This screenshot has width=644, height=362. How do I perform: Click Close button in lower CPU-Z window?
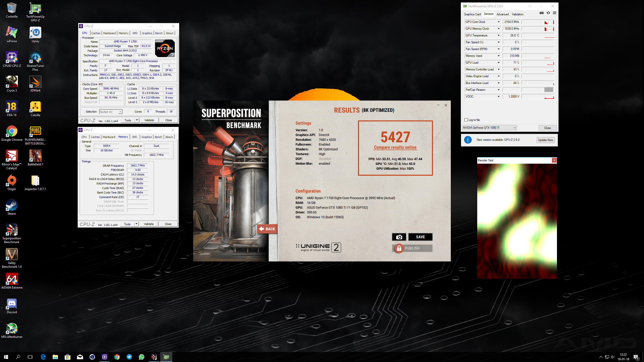(x=168, y=224)
